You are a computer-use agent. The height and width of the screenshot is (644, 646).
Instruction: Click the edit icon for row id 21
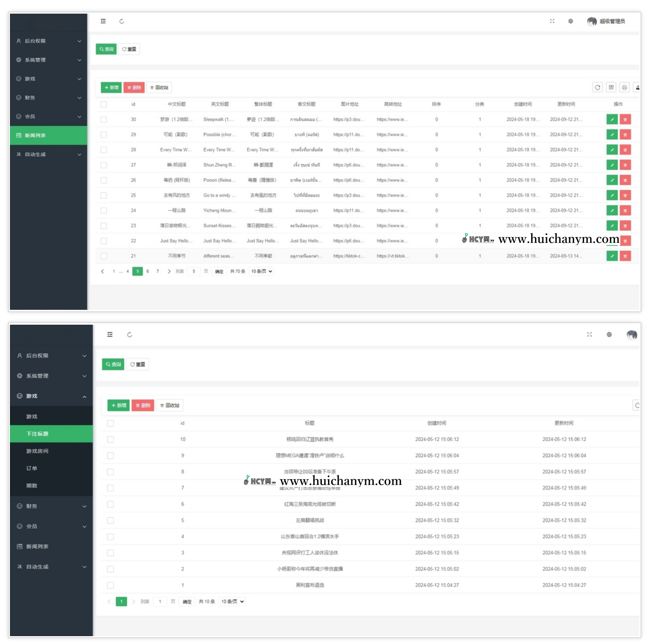click(612, 256)
